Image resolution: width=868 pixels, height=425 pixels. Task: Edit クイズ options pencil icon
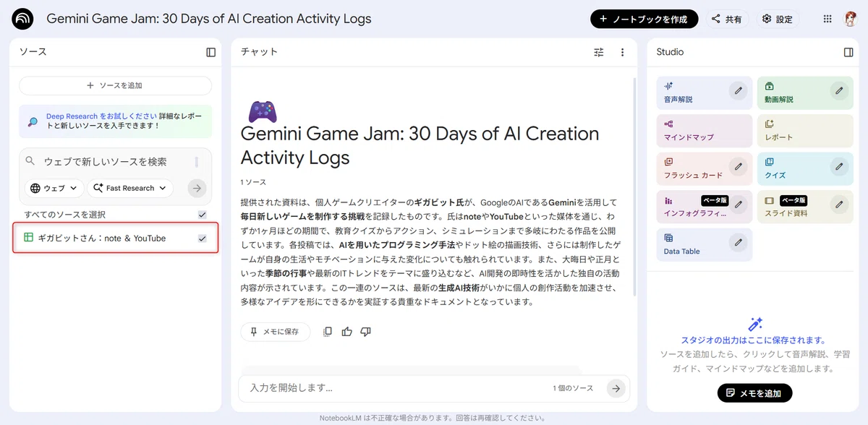[838, 166]
